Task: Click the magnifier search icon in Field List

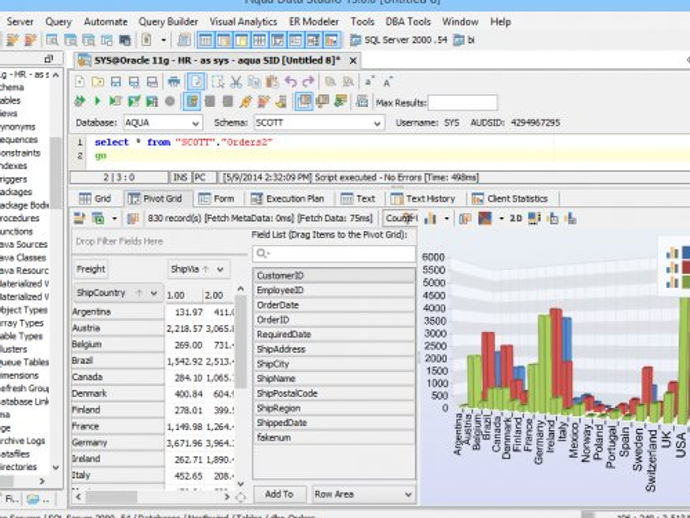Action: pyautogui.click(x=262, y=253)
